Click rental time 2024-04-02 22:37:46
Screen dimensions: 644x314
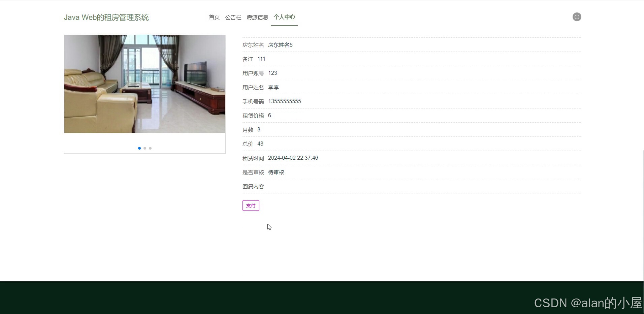click(x=293, y=158)
